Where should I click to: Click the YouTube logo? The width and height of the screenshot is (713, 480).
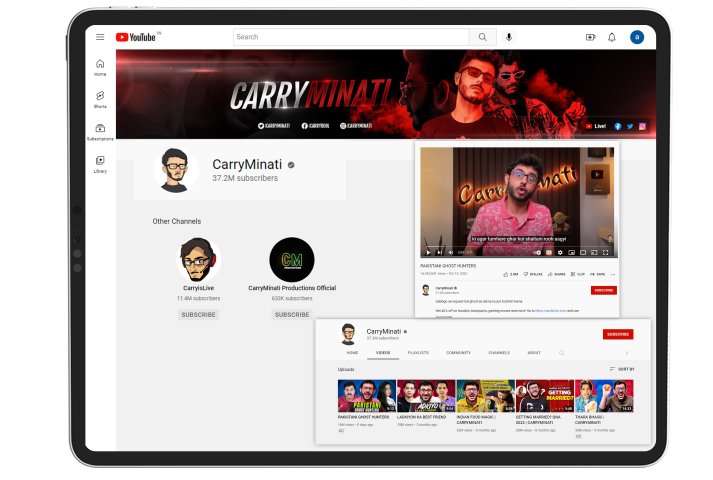pyautogui.click(x=136, y=37)
